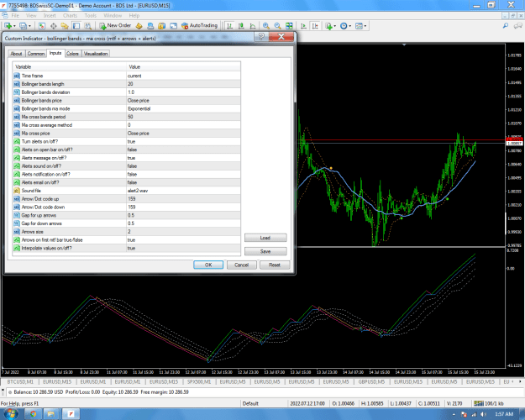Screen dimensions: 525x420
Task: Open the Insert menu
Action: 50,15
